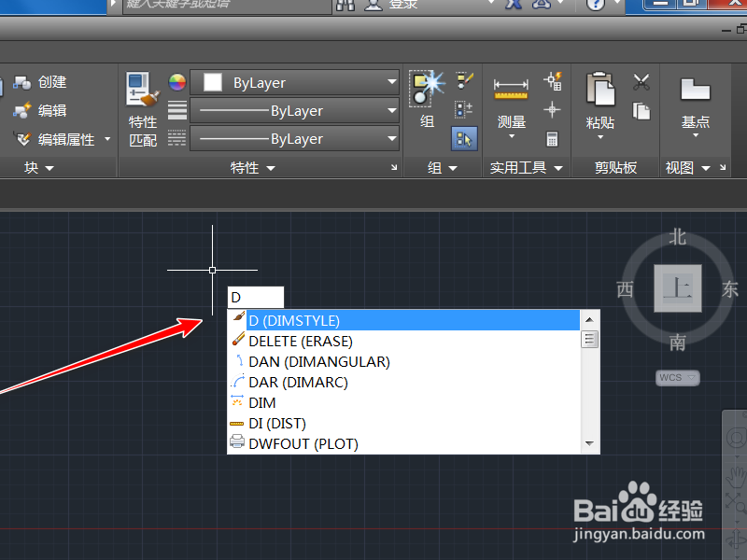Click 西 (West) on the ViewCube compass

(625, 289)
